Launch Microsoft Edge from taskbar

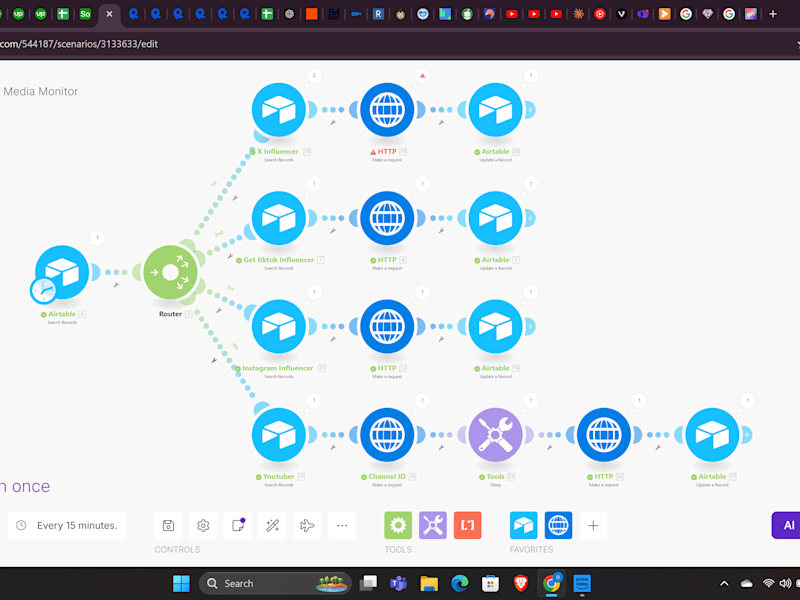[460, 583]
